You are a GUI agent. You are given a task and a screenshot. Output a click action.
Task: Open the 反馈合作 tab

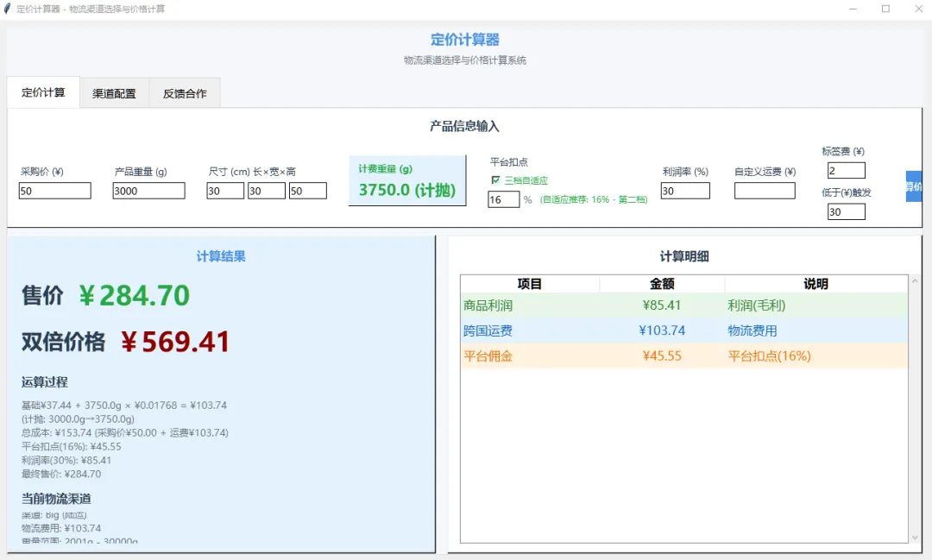tap(185, 93)
